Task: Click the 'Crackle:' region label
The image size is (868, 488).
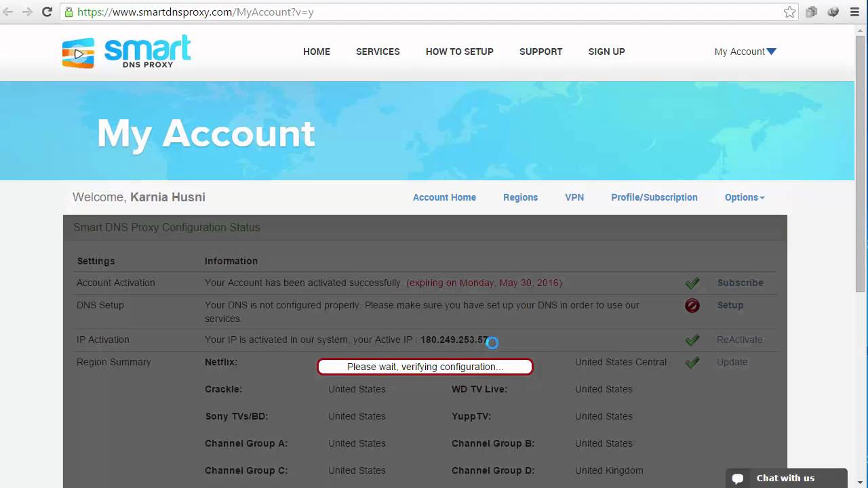Action: point(223,389)
